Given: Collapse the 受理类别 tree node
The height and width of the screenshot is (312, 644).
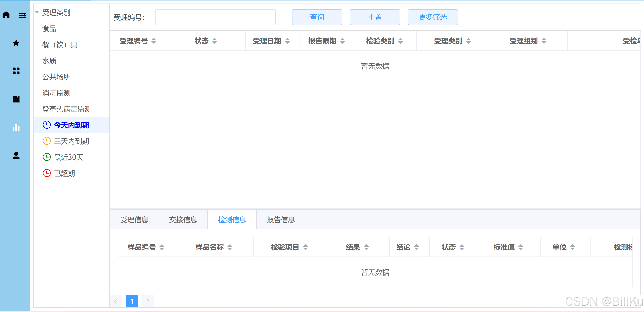Looking at the screenshot, I should click(37, 12).
